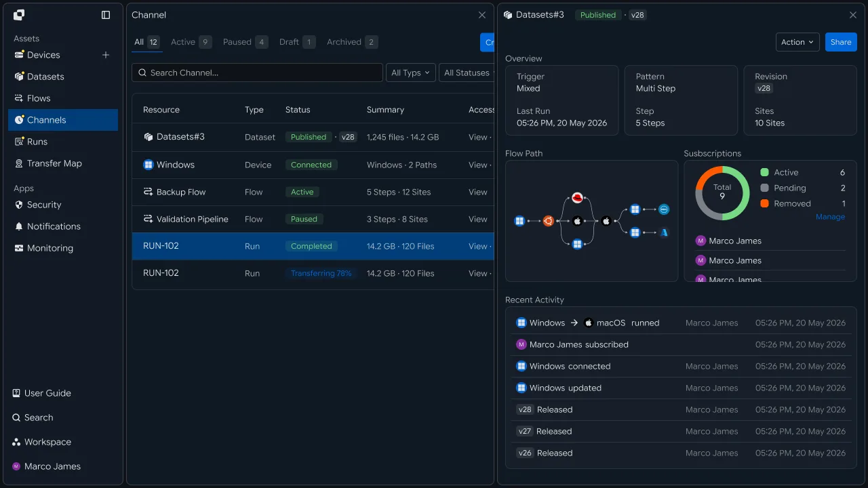Click the plus icon beside Devices

(x=106, y=55)
